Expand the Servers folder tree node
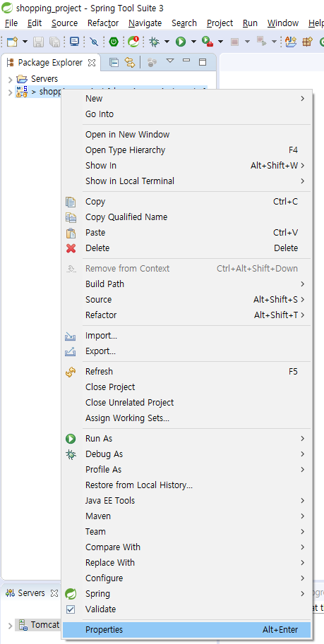Screen dimensions: 324x644 pos(11,79)
